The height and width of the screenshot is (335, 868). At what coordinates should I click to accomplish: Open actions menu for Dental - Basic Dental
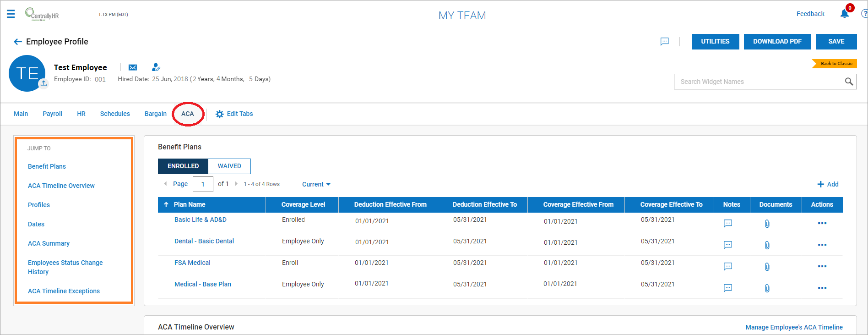[x=822, y=245]
